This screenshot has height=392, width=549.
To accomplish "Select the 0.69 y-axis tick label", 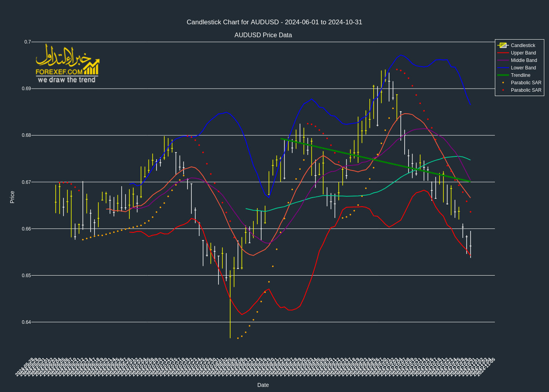I will coord(26,89).
